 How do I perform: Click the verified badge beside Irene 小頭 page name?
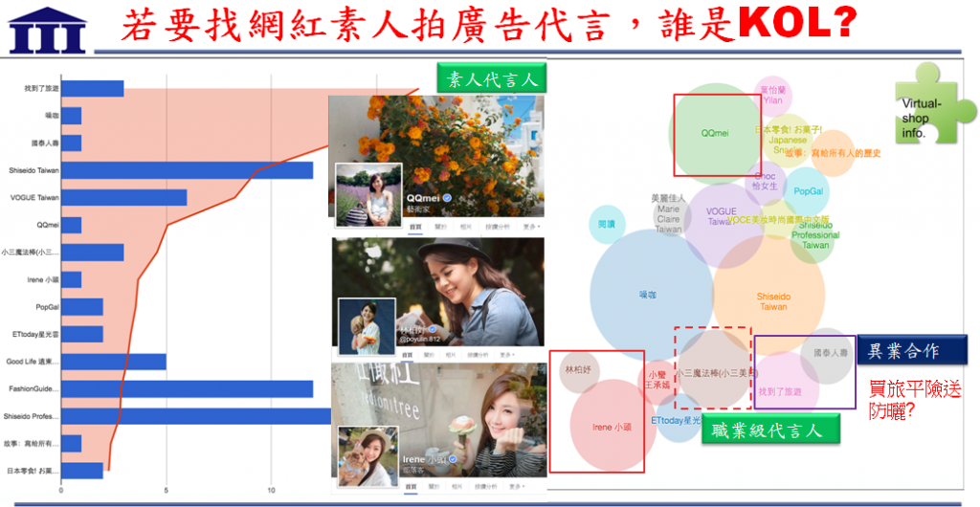pos(455,459)
